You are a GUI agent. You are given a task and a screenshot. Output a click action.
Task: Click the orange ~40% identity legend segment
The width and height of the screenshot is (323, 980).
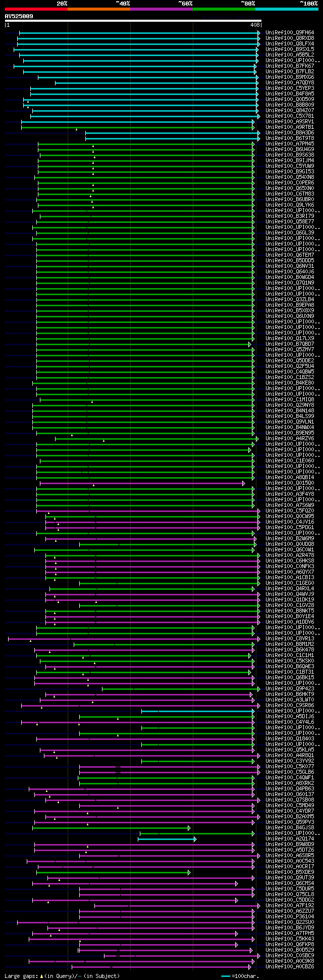[99, 9]
